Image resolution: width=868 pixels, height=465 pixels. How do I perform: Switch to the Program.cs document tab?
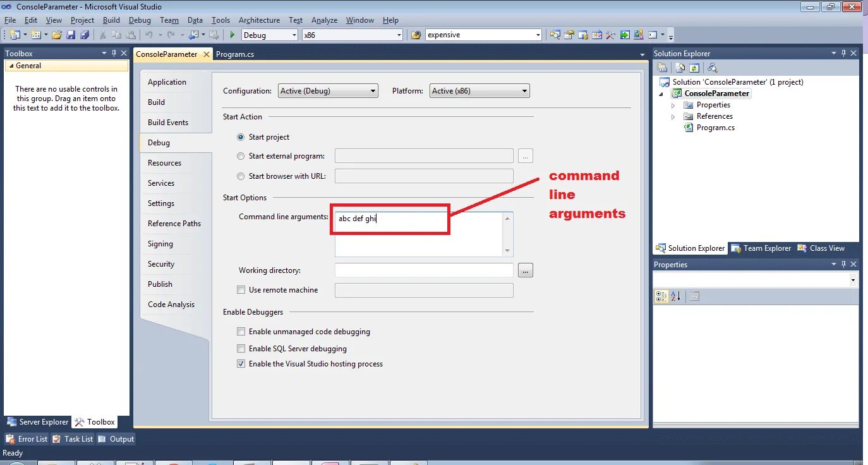[235, 54]
